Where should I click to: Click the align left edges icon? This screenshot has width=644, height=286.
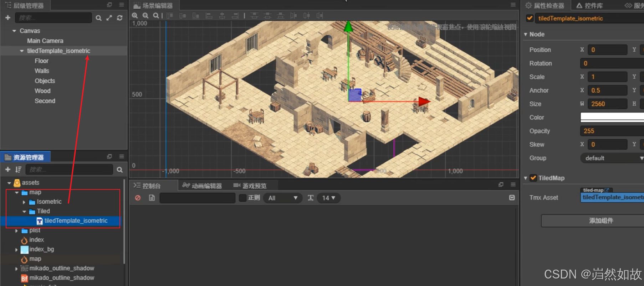209,15
